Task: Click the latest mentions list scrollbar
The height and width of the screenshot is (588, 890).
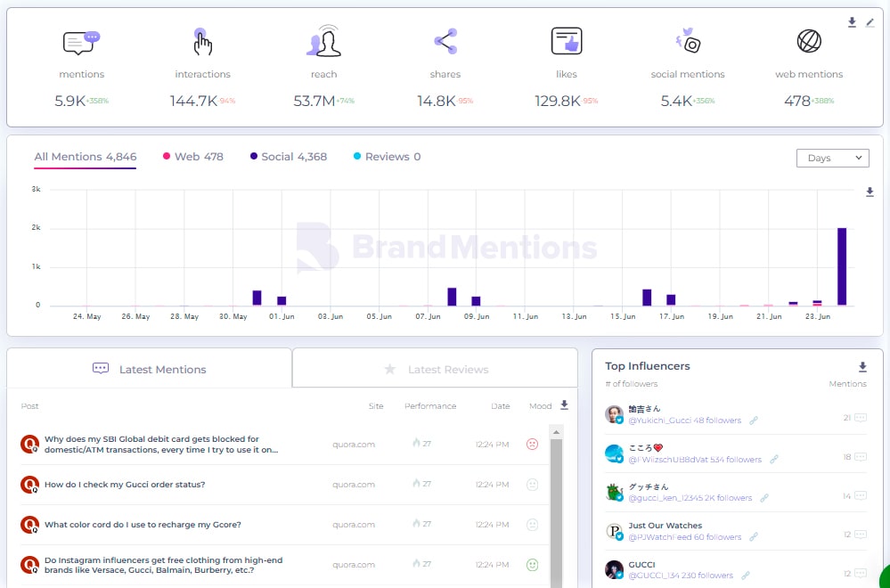Action: [x=557, y=508]
